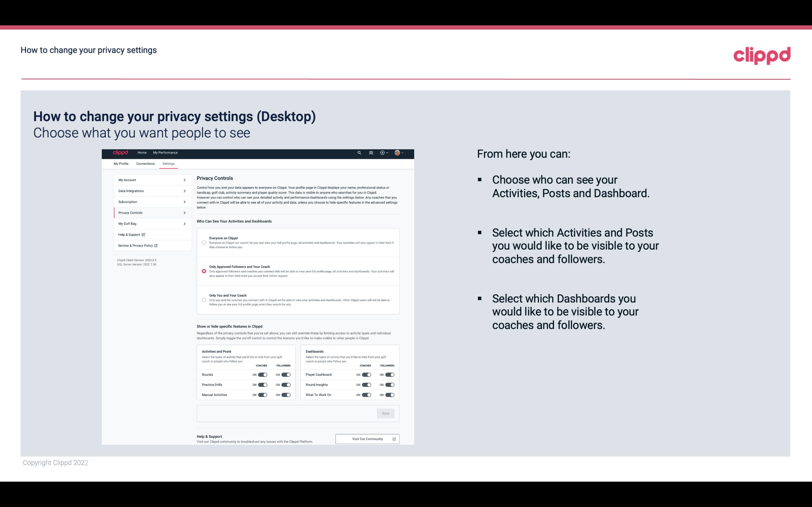Switch to the My Profile tab
The height and width of the screenshot is (507, 812).
(x=121, y=163)
